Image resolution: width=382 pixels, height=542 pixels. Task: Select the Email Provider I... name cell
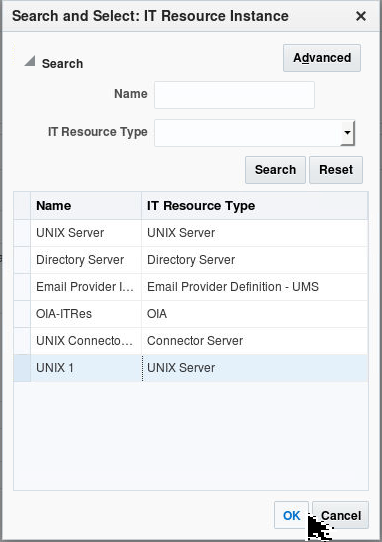point(86,287)
